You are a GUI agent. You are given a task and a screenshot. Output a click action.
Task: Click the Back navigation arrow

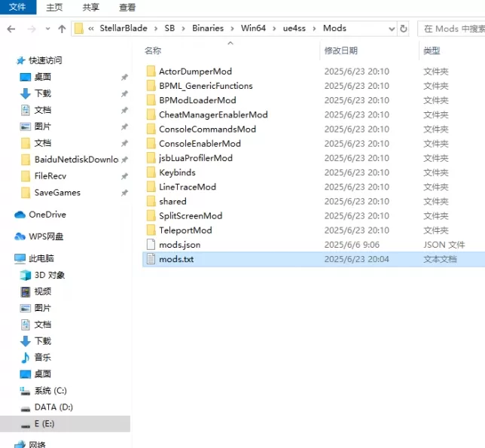11,29
